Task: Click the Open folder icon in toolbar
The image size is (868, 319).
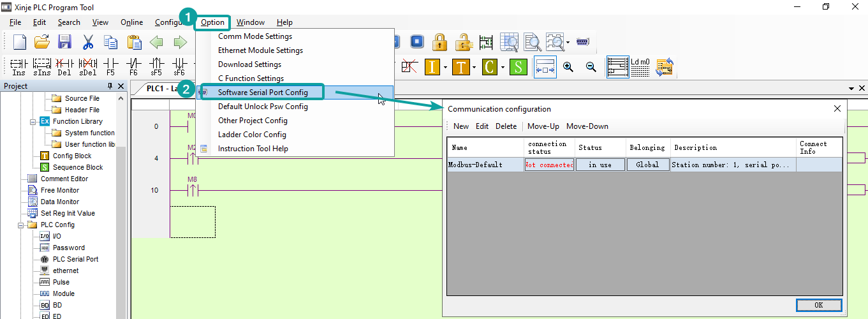Action: [42, 43]
